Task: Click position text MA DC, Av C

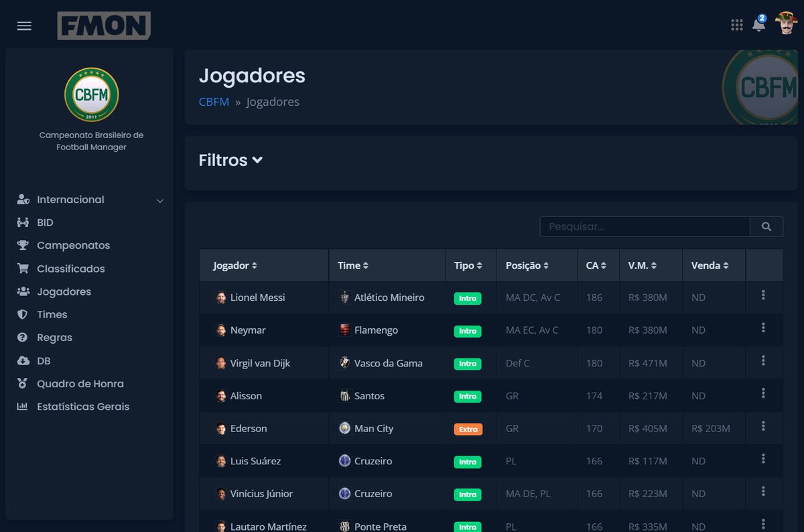Action: pyautogui.click(x=533, y=297)
